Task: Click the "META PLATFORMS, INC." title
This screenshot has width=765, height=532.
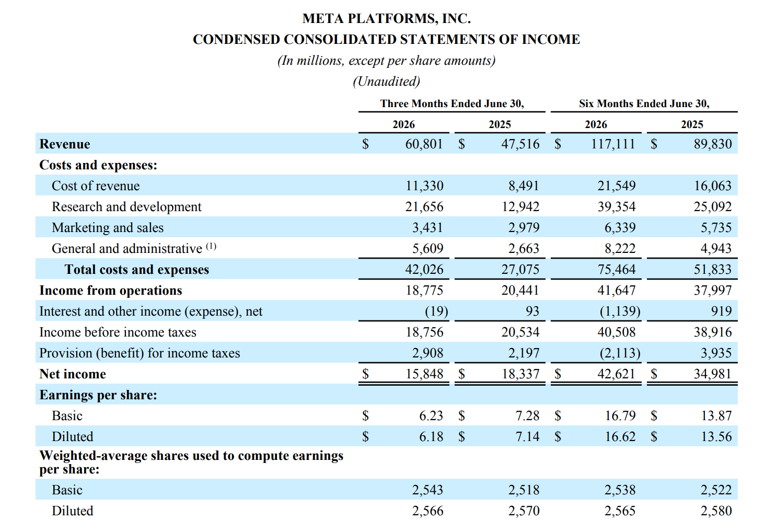Action: [x=387, y=19]
